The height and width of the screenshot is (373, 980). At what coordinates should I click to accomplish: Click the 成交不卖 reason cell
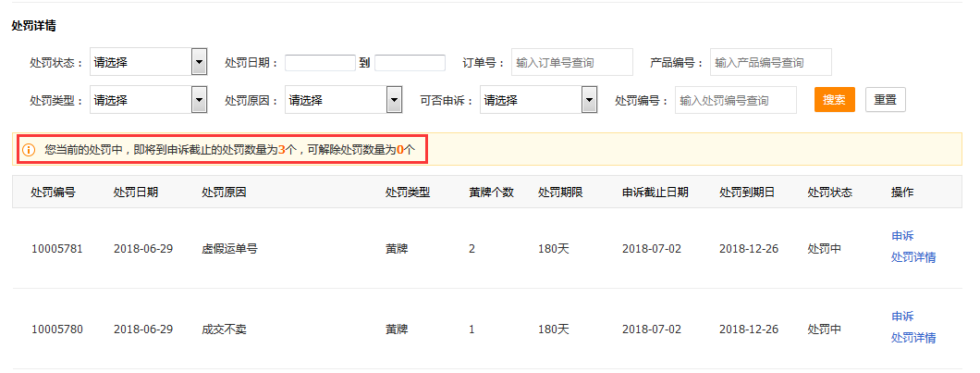(224, 329)
